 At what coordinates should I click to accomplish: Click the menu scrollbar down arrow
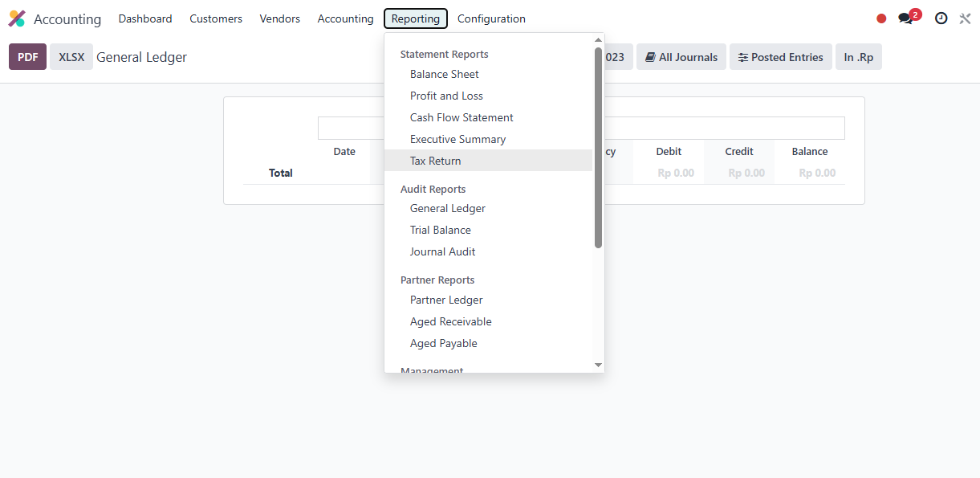coord(598,366)
